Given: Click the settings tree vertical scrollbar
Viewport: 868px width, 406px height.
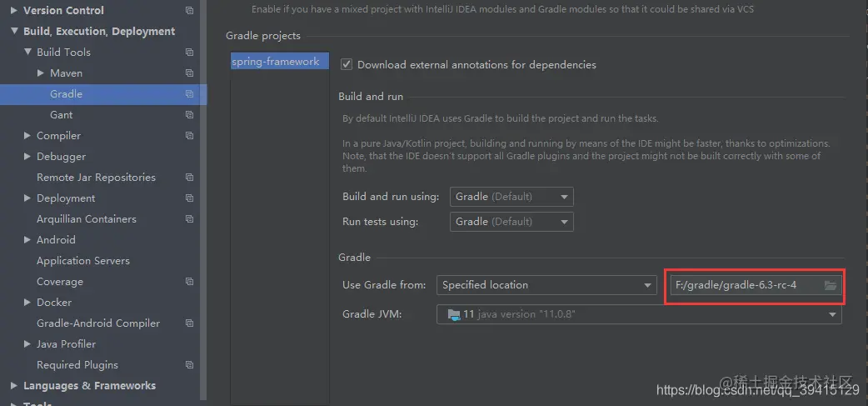Looking at the screenshot, I should pos(203,199).
